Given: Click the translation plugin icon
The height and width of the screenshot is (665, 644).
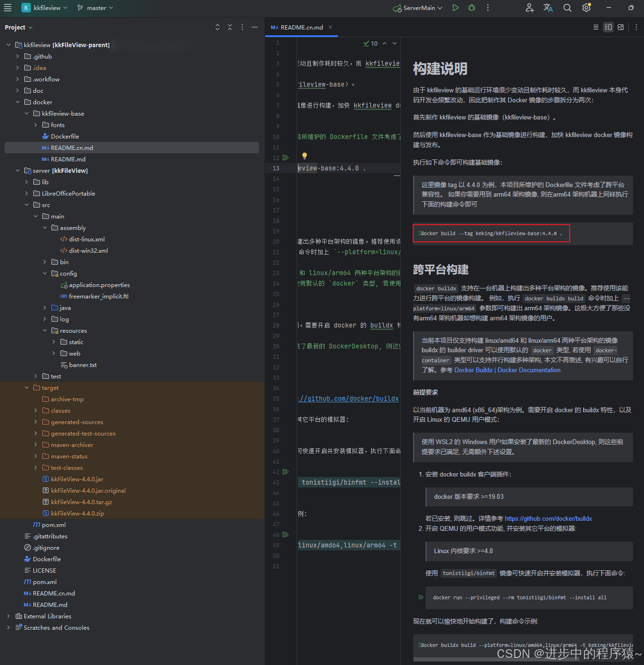Looking at the screenshot, I should (x=548, y=8).
